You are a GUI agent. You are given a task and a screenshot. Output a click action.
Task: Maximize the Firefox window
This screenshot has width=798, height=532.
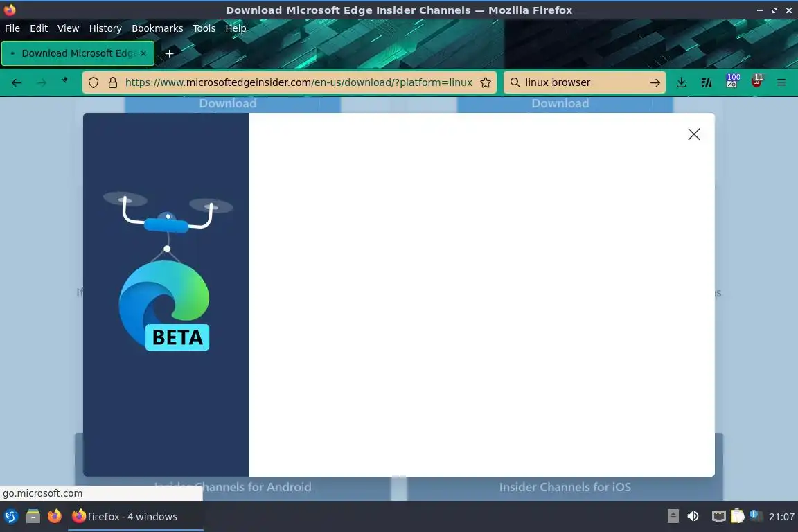coord(774,10)
